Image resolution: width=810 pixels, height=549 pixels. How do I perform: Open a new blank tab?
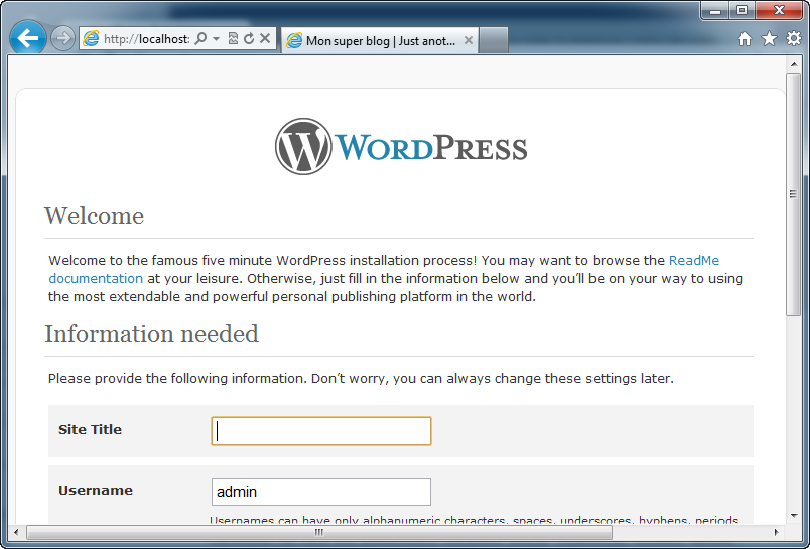[x=493, y=40]
